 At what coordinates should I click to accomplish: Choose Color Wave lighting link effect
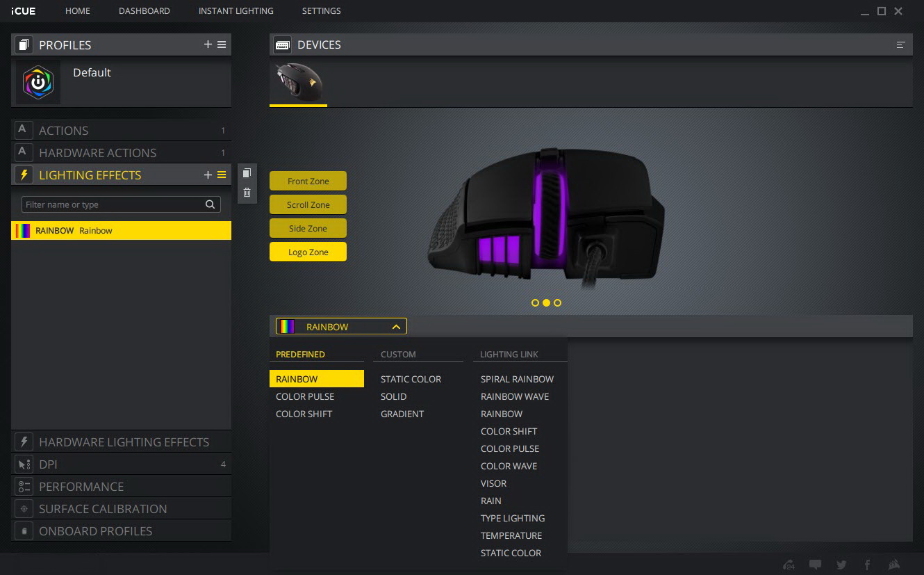509,466
